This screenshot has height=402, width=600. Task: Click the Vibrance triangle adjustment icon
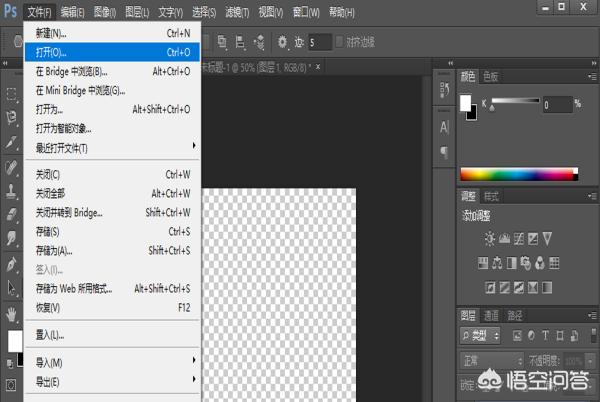point(547,239)
